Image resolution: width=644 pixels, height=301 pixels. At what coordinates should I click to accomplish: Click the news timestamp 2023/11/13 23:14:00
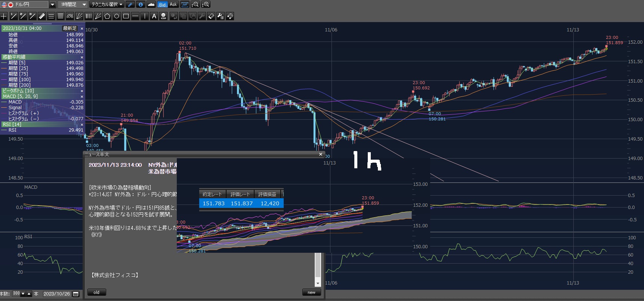pos(115,165)
